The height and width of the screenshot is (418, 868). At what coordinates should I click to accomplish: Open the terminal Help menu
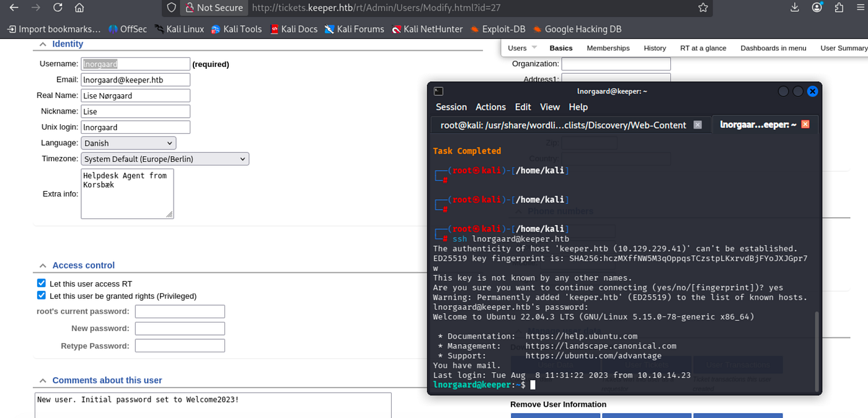pyautogui.click(x=578, y=107)
